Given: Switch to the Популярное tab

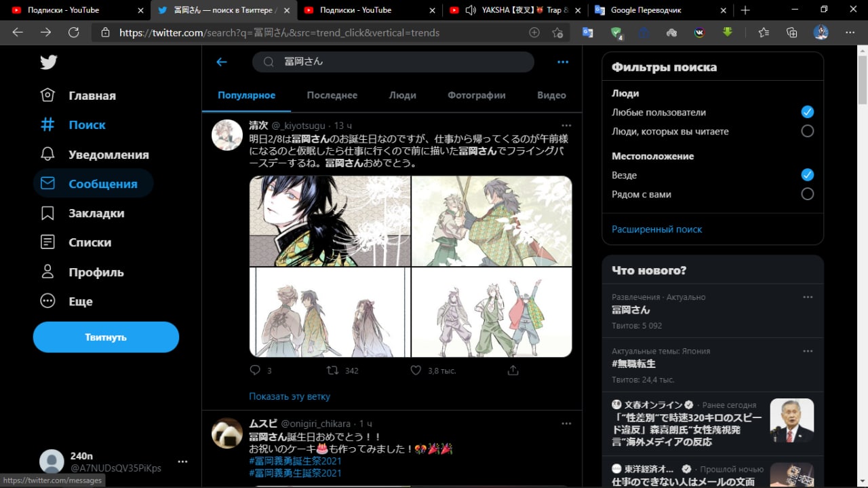Looking at the screenshot, I should click(x=246, y=95).
